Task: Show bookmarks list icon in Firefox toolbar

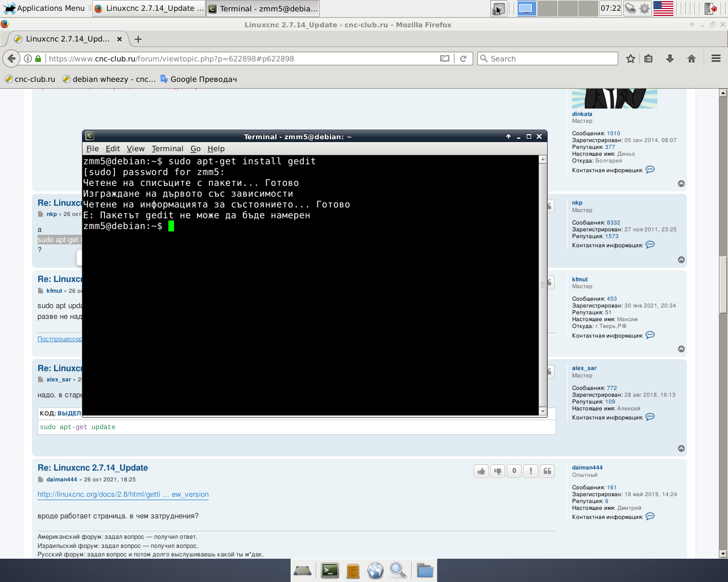Action: pyautogui.click(x=649, y=59)
